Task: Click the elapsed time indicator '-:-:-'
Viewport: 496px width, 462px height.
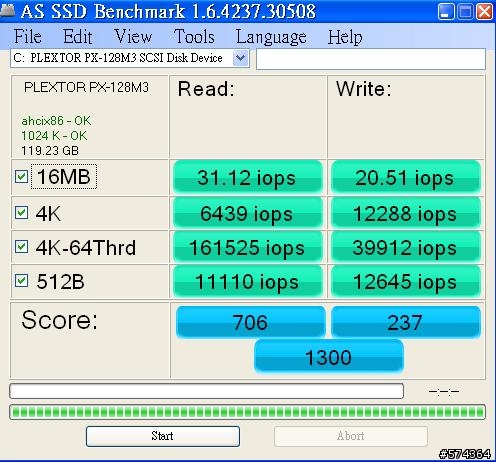Action: (444, 391)
